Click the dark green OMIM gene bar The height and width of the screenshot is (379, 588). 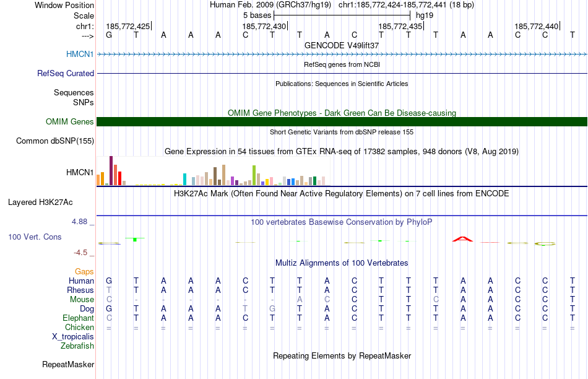pyautogui.click(x=342, y=121)
